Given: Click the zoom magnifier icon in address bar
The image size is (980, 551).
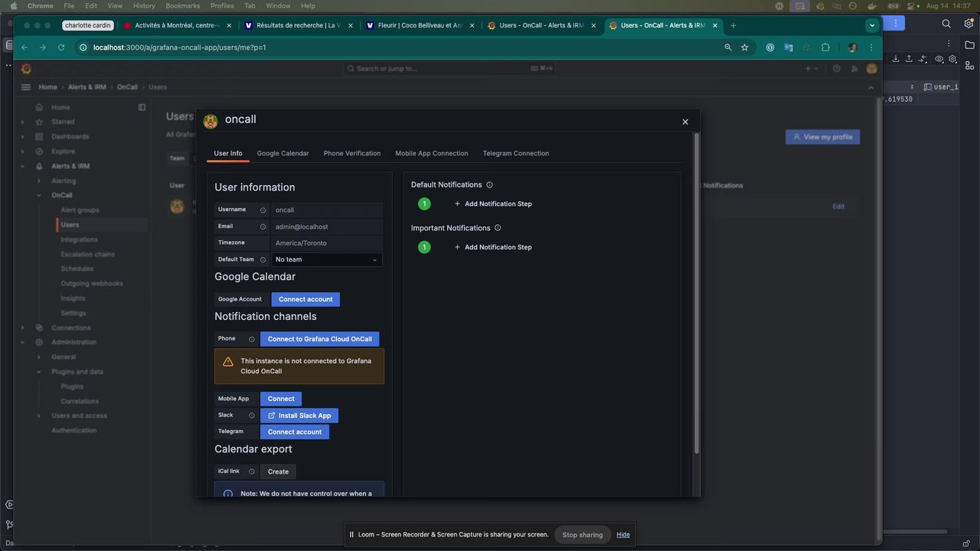Looking at the screenshot, I should click(728, 47).
